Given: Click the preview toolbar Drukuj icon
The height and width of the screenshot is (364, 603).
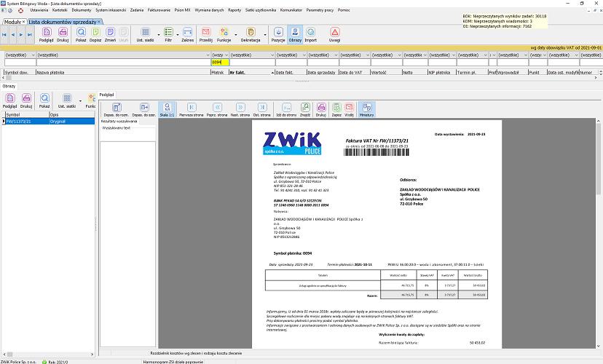Looking at the screenshot, I should 321,108.
